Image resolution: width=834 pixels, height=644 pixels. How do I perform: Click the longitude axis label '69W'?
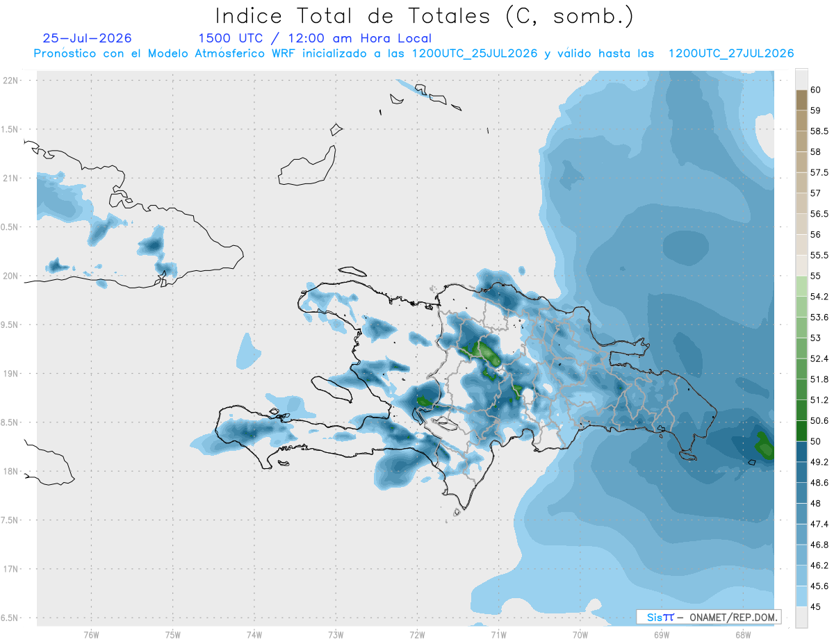coord(661,636)
